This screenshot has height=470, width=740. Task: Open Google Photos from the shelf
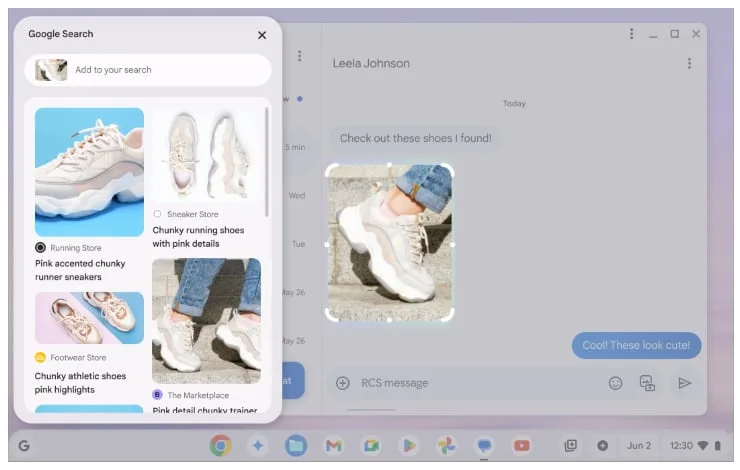(446, 445)
